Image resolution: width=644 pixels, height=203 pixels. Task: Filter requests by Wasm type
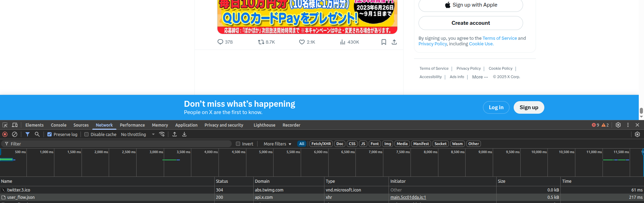457,144
